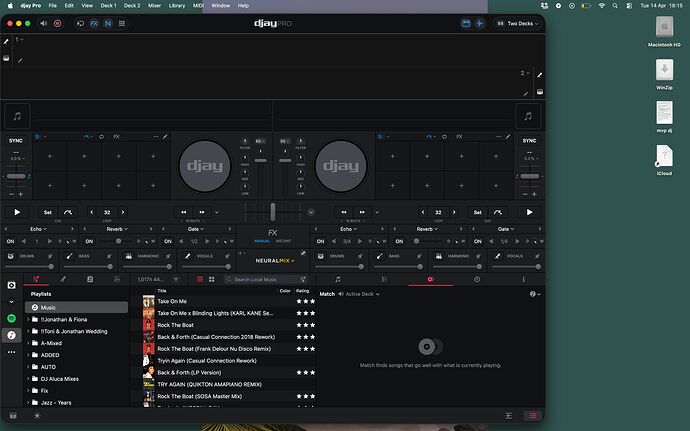Expand the !!Jonathan & Fiona folder
The height and width of the screenshot is (431, 690).
[29, 319]
